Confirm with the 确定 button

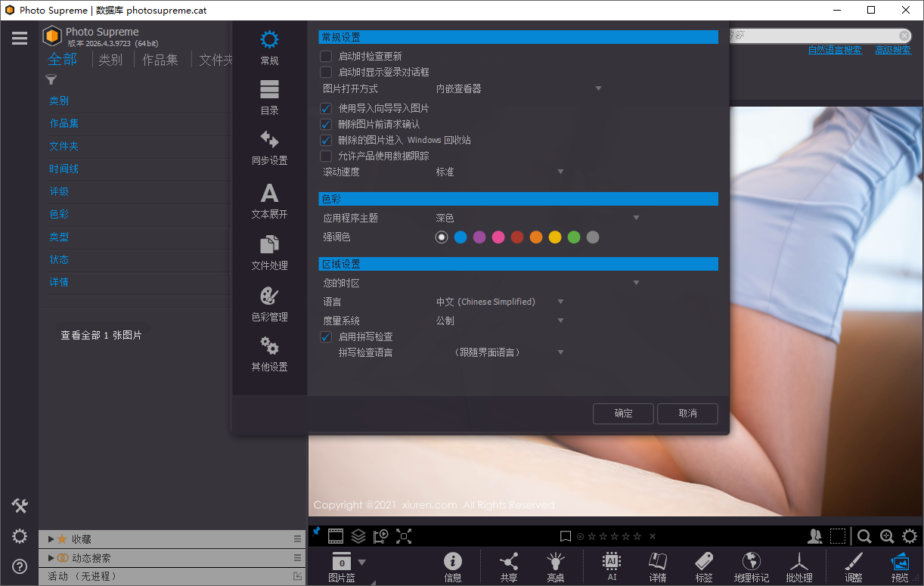624,413
